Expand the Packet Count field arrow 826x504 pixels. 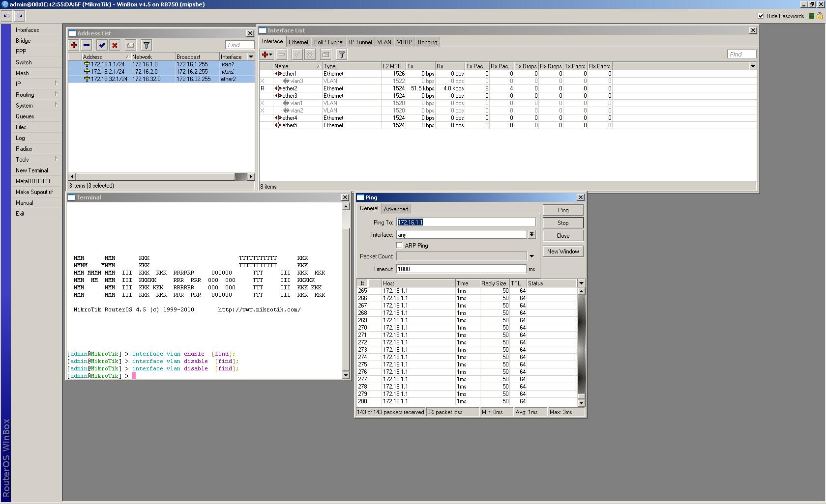(x=531, y=256)
